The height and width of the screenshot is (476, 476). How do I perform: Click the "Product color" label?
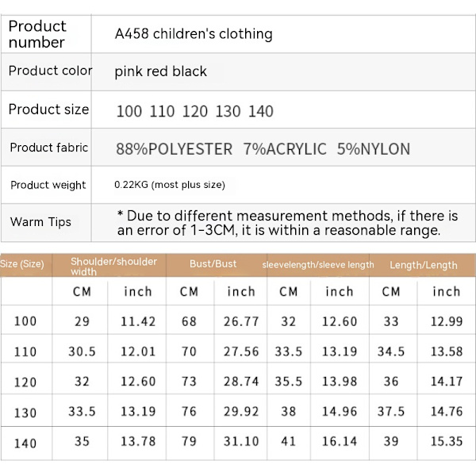pyautogui.click(x=50, y=71)
